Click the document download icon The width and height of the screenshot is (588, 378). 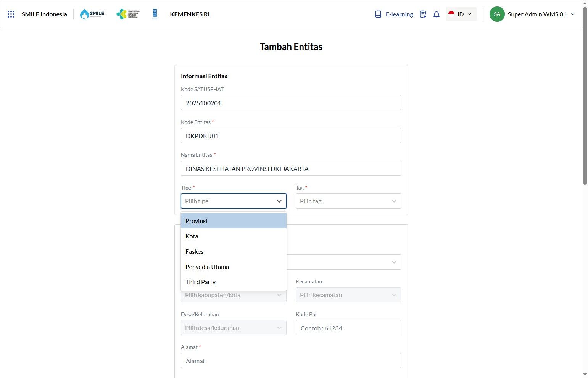(x=423, y=14)
